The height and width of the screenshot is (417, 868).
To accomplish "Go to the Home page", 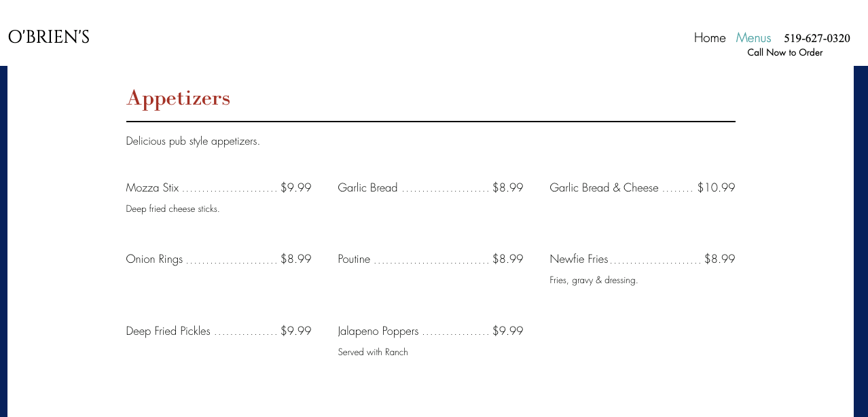I will click(x=710, y=38).
